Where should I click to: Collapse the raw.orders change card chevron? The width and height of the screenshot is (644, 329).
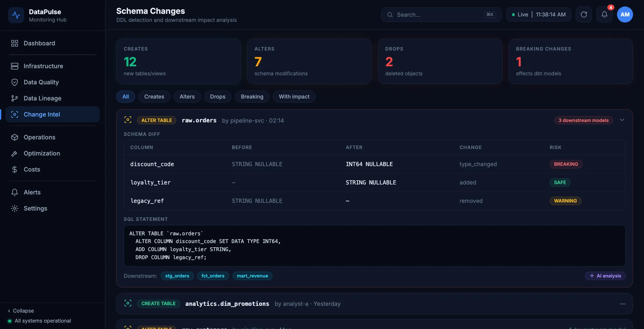(x=622, y=120)
